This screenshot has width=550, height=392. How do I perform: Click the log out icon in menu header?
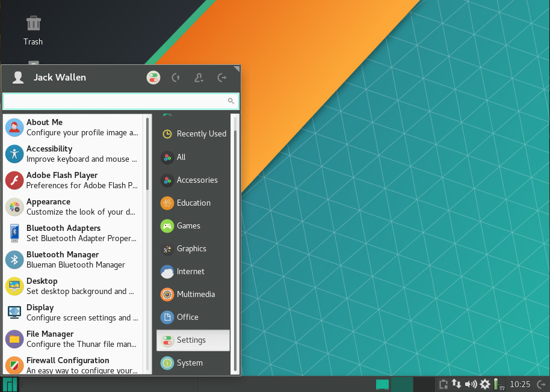click(x=222, y=78)
